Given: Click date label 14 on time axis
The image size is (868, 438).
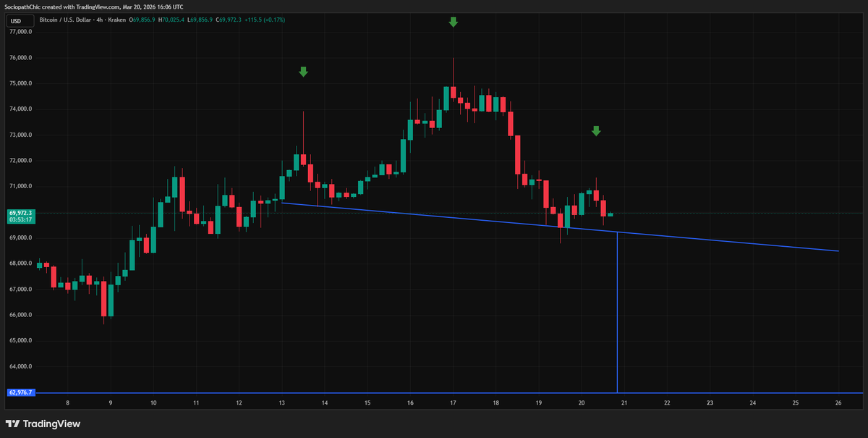Looking at the screenshot, I should click(325, 403).
